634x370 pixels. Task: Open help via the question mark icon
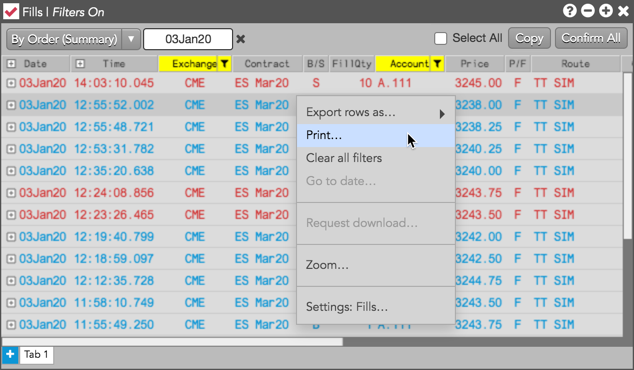(569, 11)
